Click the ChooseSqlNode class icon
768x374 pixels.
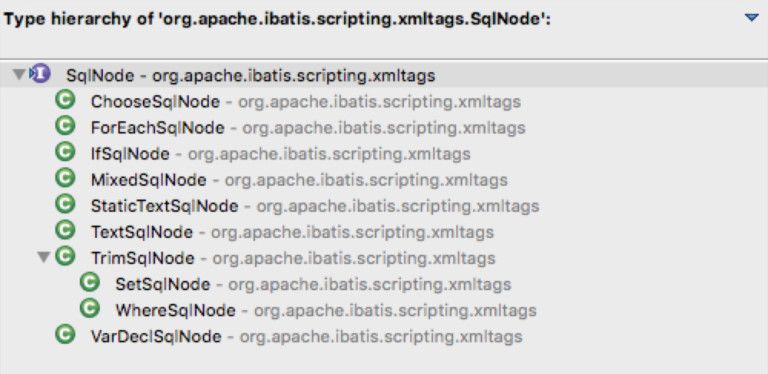coord(65,100)
